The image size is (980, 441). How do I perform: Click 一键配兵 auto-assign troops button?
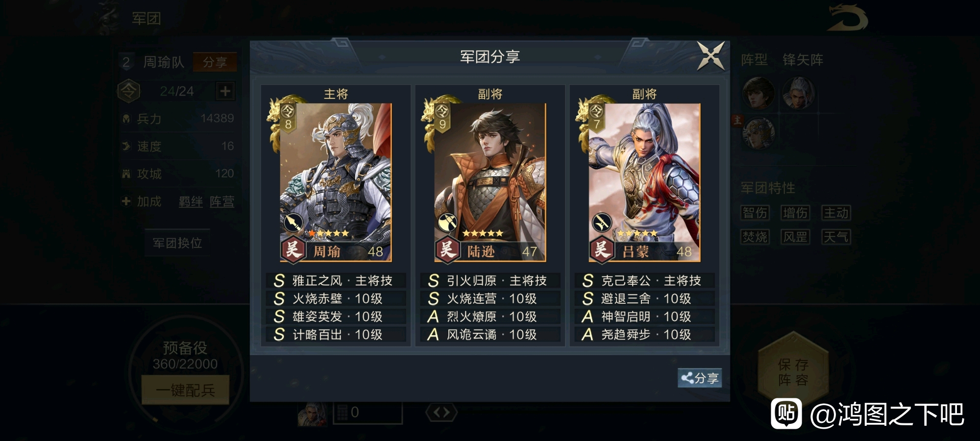pos(185,390)
